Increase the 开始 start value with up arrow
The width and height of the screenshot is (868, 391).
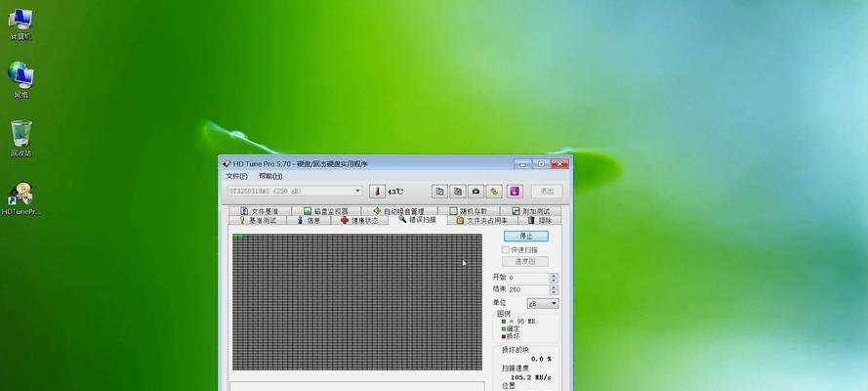point(554,276)
